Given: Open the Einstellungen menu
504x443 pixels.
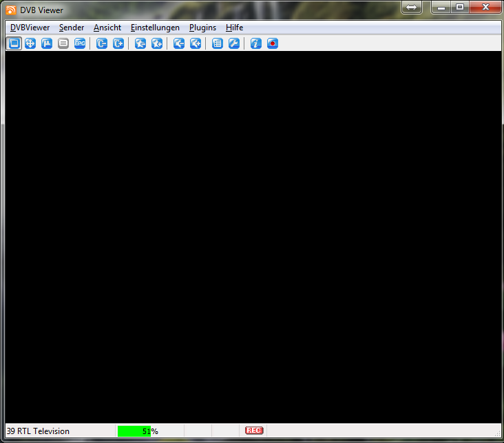Looking at the screenshot, I should pos(155,28).
